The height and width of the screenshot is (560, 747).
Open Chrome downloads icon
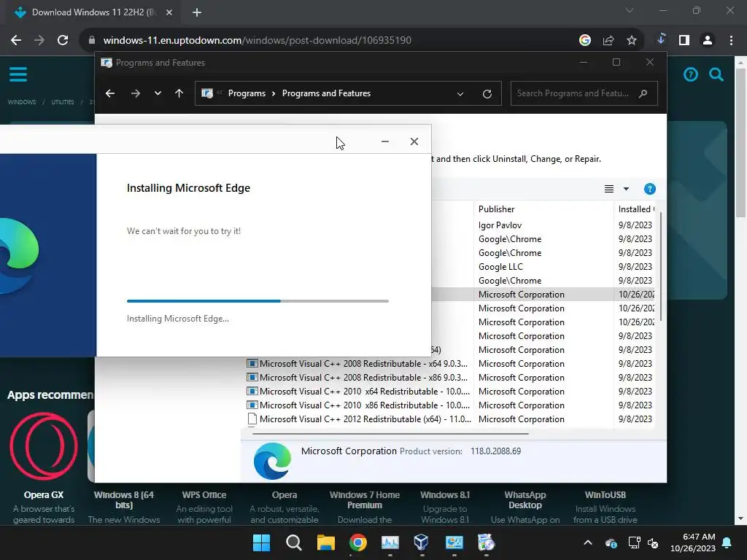pyautogui.click(x=661, y=39)
